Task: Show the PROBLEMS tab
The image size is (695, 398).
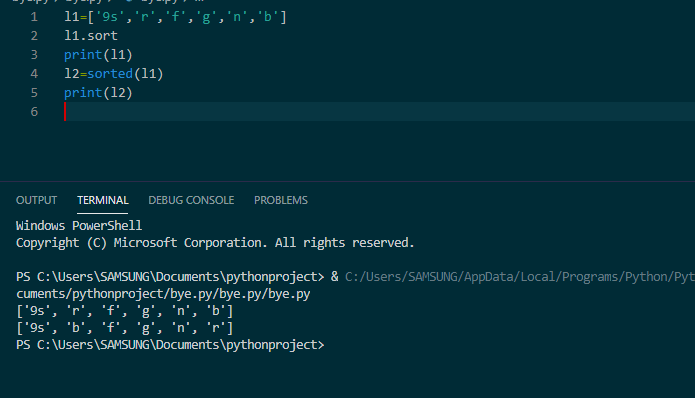Action: click(281, 200)
